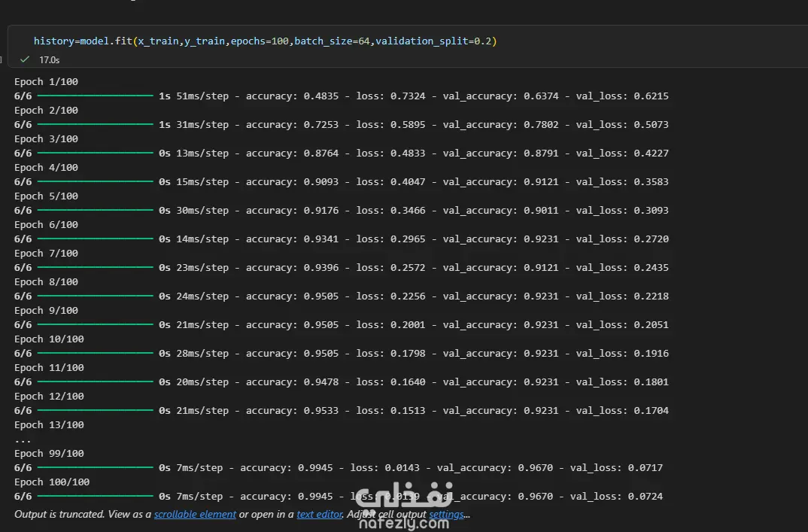Click the green execution success checkmark
This screenshot has width=808, height=532.
[24, 59]
